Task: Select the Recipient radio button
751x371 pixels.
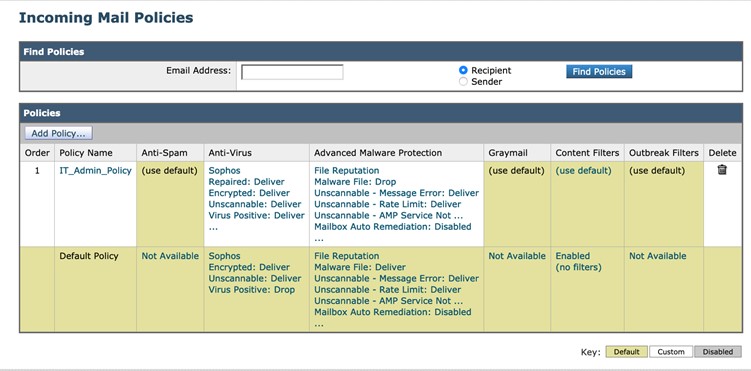Action: tap(463, 70)
